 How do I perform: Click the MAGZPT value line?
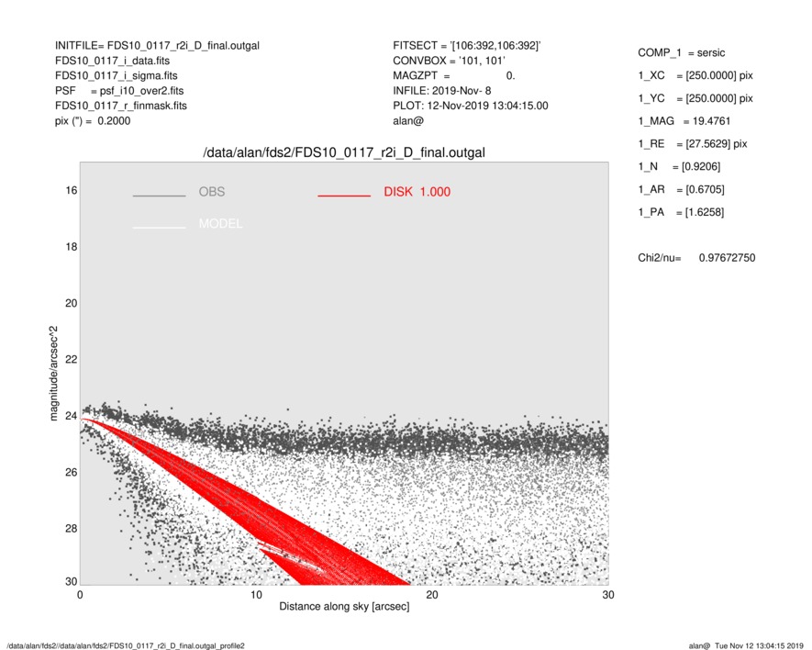click(453, 75)
